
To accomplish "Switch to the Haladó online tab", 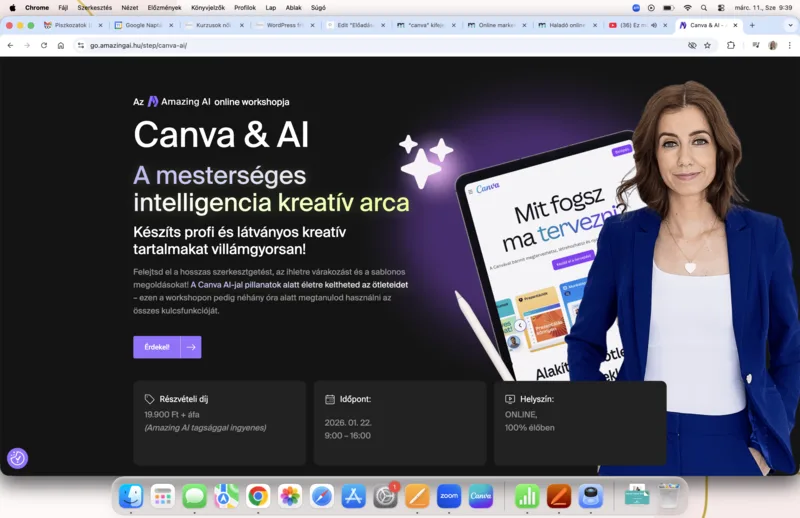I will click(x=566, y=25).
